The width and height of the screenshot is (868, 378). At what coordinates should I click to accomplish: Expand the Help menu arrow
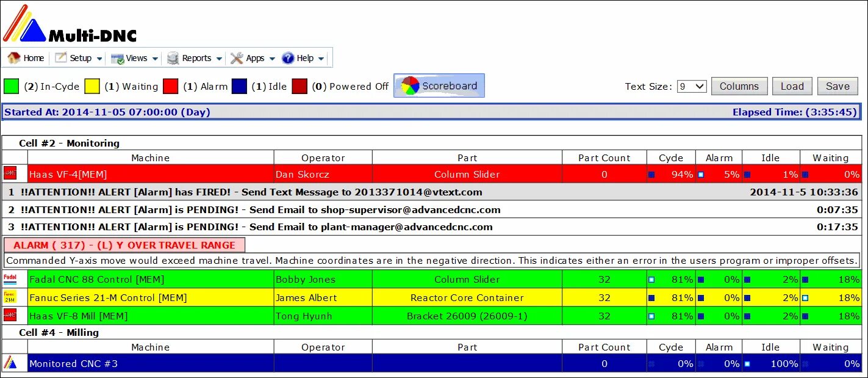point(321,59)
